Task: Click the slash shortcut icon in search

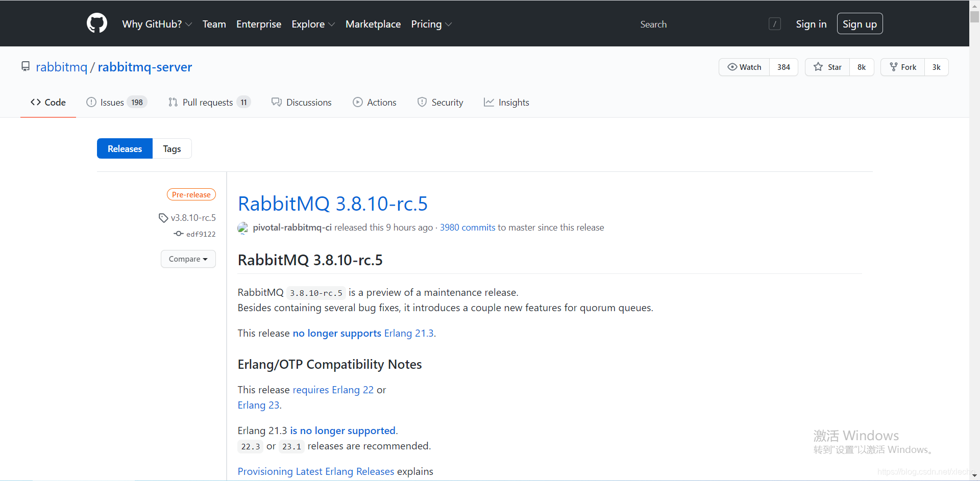Action: (774, 24)
